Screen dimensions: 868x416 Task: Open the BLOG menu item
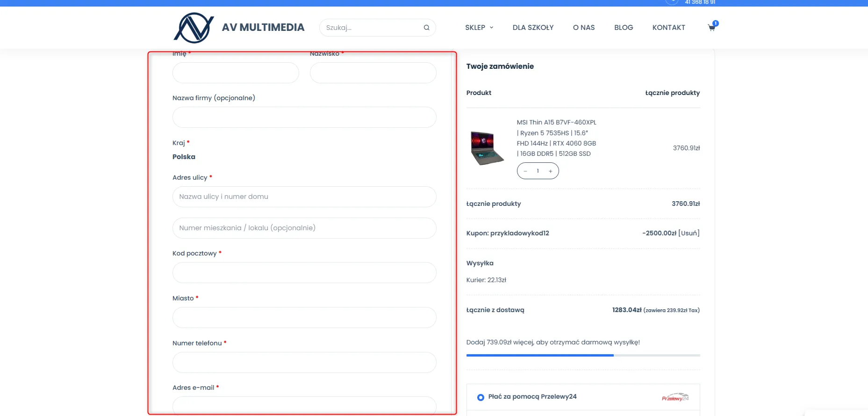(624, 28)
